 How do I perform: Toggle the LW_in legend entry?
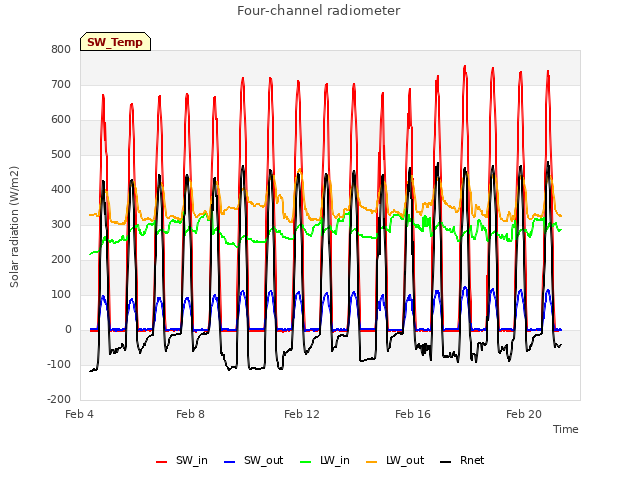coord(325,460)
